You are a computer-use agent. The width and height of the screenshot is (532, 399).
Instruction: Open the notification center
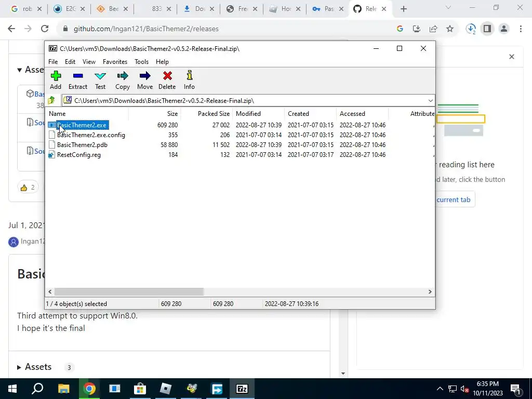pos(516,389)
